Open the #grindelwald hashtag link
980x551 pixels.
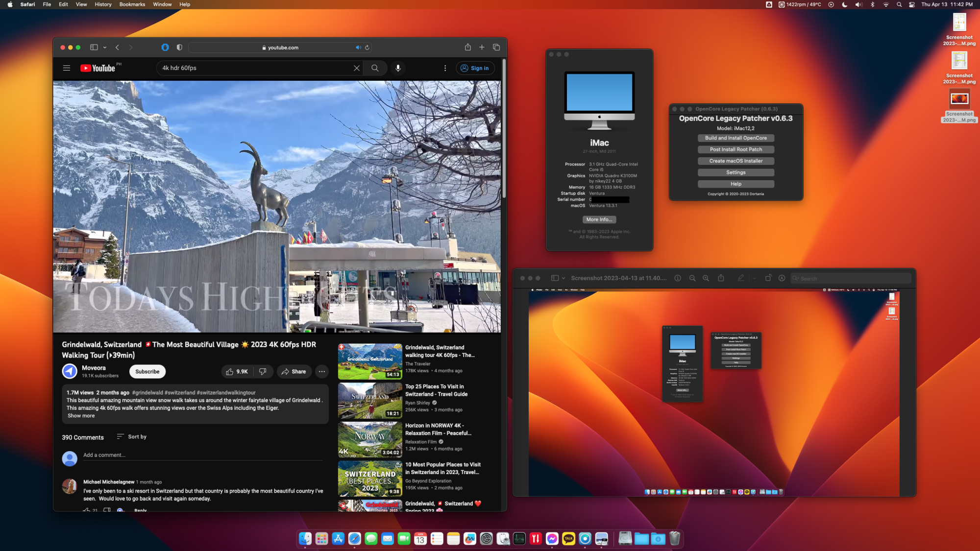point(147,393)
